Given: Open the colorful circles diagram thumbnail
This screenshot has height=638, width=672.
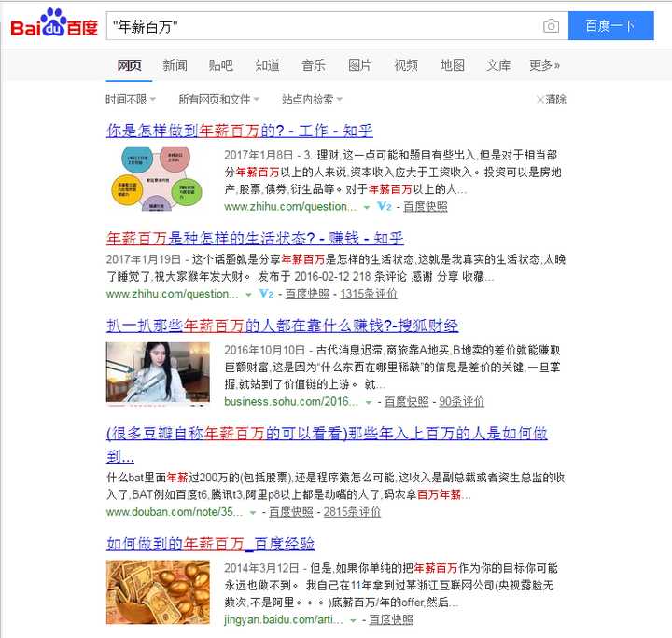Looking at the screenshot, I should pyautogui.click(x=157, y=179).
